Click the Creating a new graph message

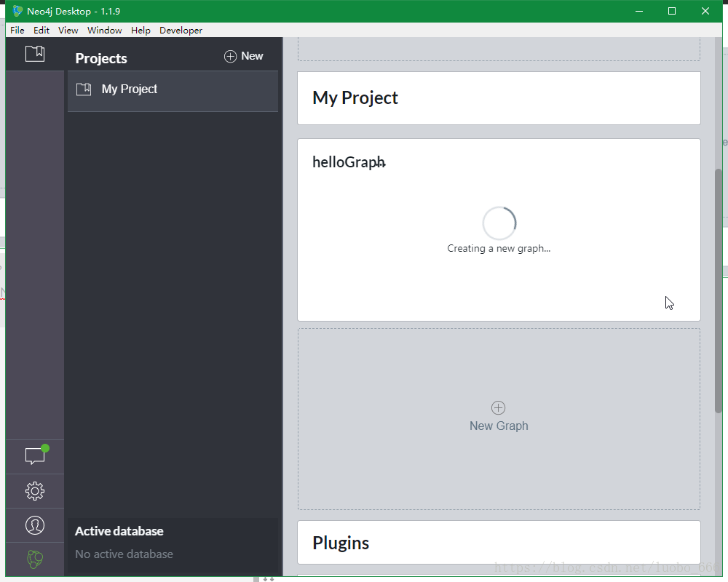pos(499,248)
